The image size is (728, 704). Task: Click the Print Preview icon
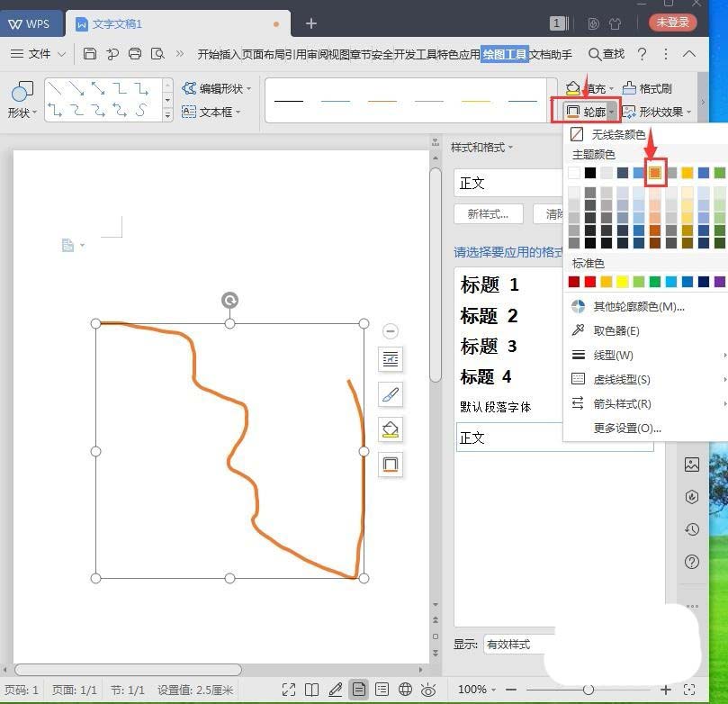point(157,54)
